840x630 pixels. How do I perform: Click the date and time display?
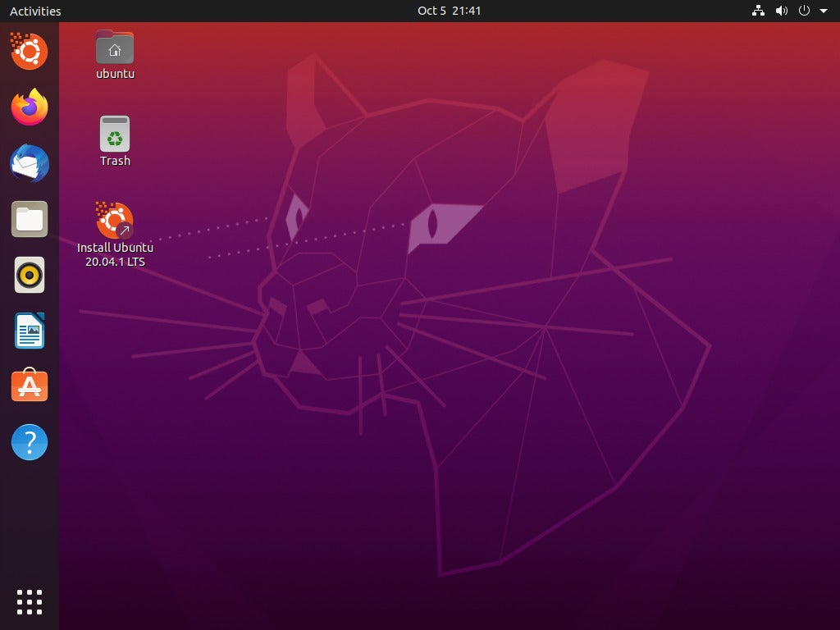448,11
